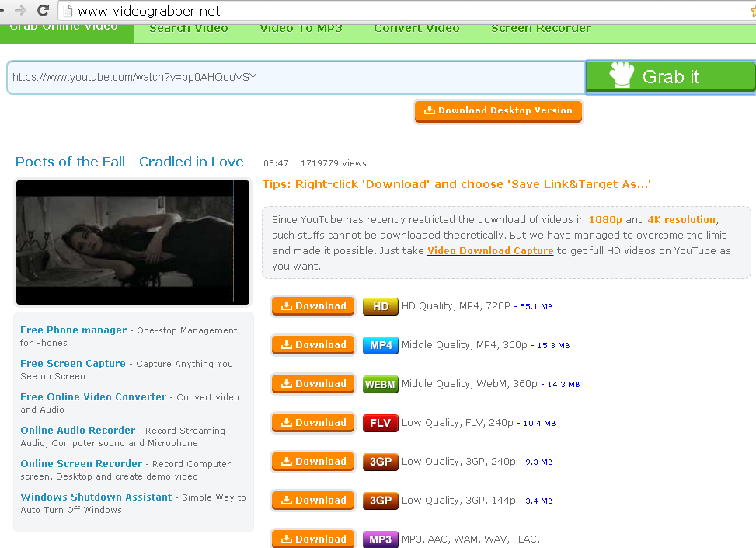This screenshot has width=756, height=548.
Task: Click the green WEBM format badge
Action: click(x=380, y=384)
